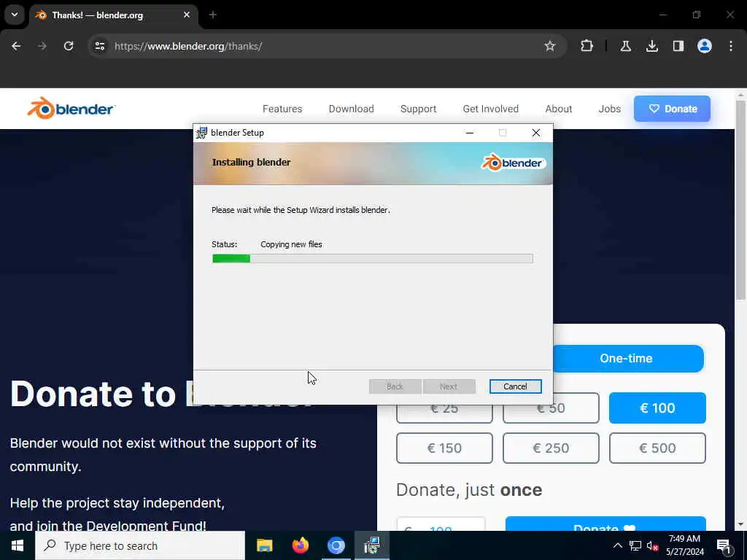This screenshot has height=560, width=747.
Task: Open Chrome Labs flask icon
Action: [626, 46]
